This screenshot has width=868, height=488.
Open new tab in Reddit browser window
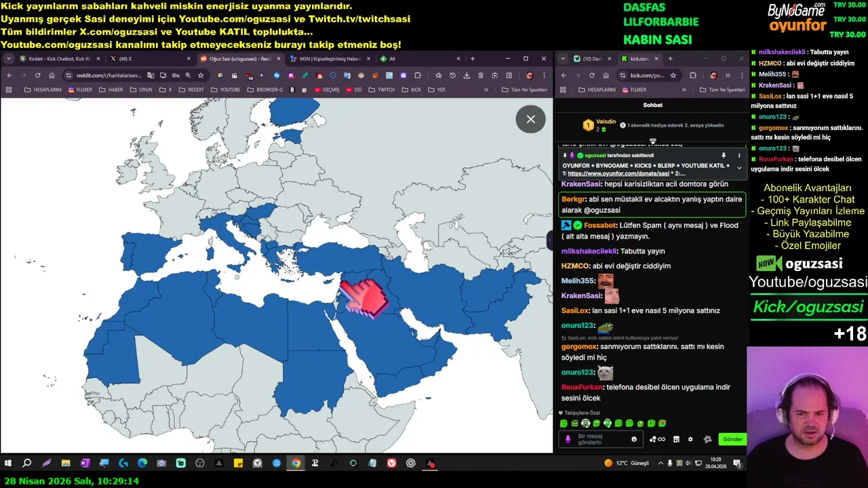click(x=473, y=59)
